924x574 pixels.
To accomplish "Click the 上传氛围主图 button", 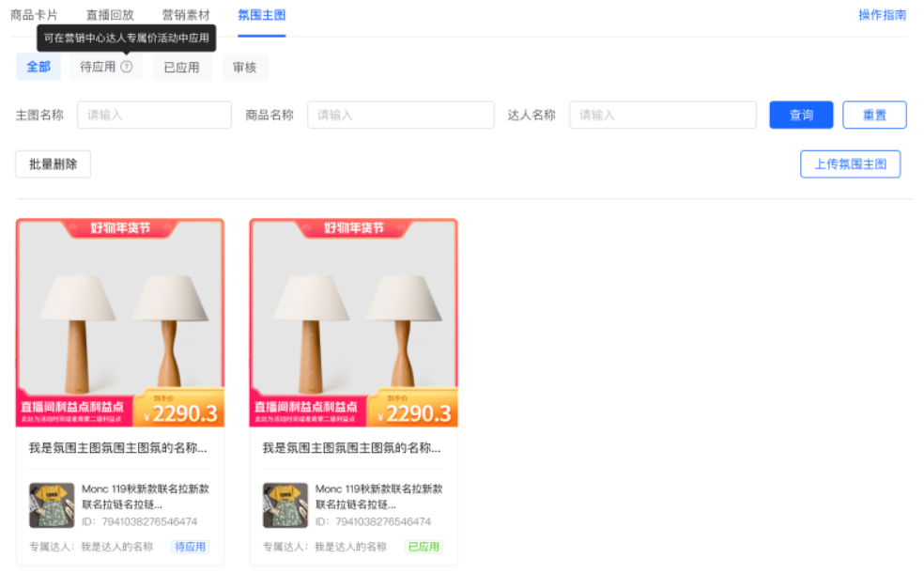I will pyautogui.click(x=850, y=163).
